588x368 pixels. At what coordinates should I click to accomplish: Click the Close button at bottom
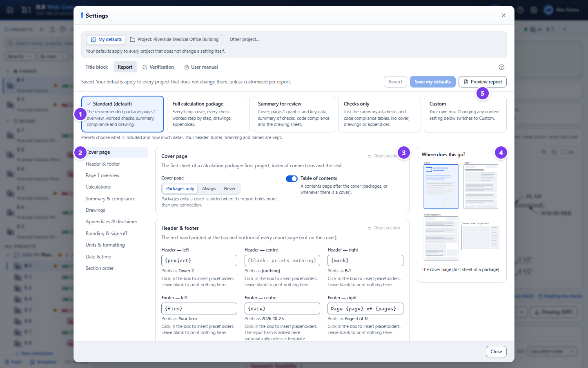coord(496,352)
